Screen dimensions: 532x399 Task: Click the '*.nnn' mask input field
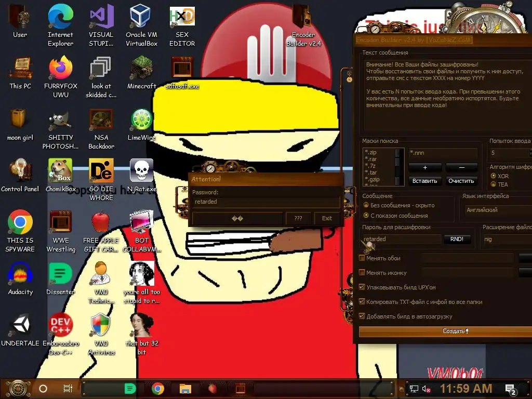(x=443, y=153)
